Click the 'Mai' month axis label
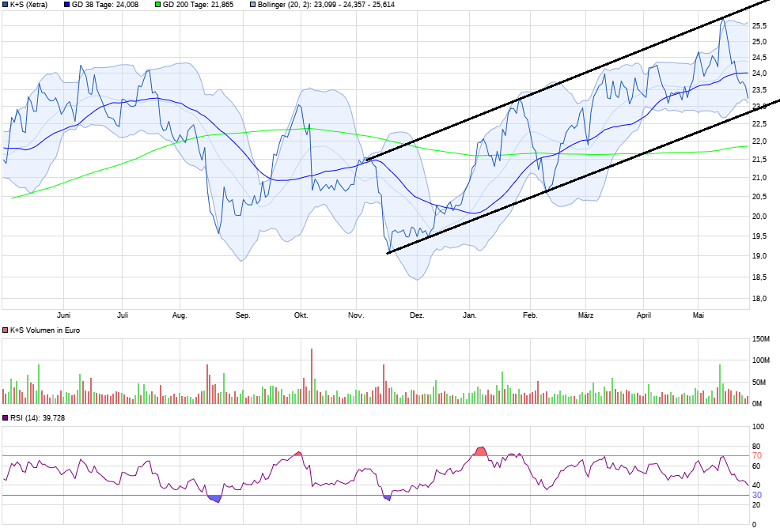 point(699,315)
